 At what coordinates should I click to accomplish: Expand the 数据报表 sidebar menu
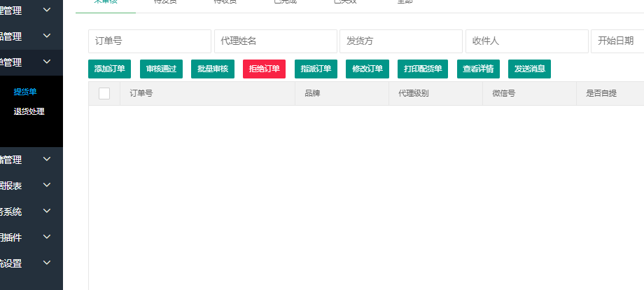[x=28, y=186]
